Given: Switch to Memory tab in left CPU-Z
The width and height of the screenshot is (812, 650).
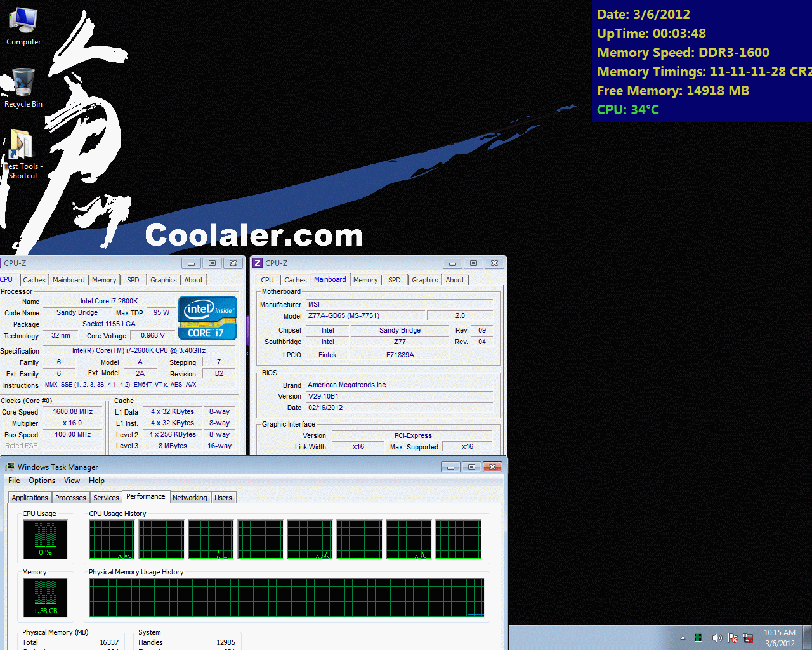Looking at the screenshot, I should [x=104, y=280].
